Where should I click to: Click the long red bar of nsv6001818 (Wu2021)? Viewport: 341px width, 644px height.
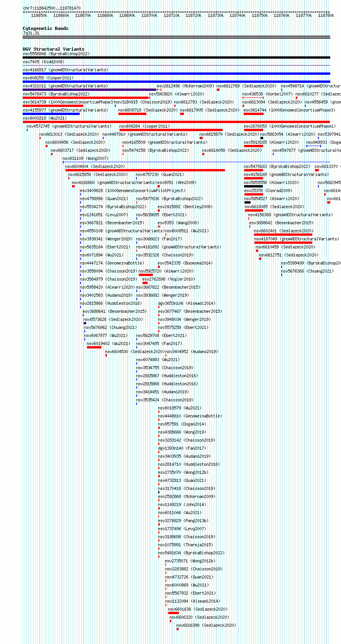[x=176, y=122]
